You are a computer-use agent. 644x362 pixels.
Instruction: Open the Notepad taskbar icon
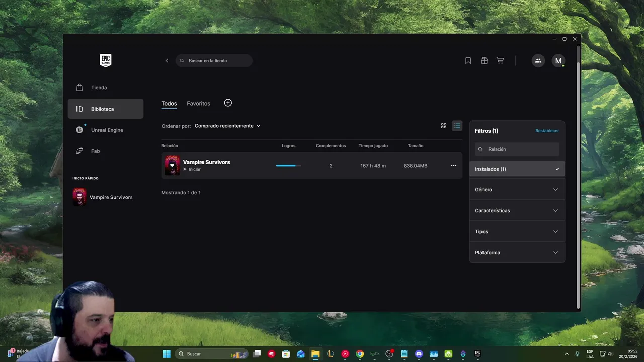(x=404, y=354)
